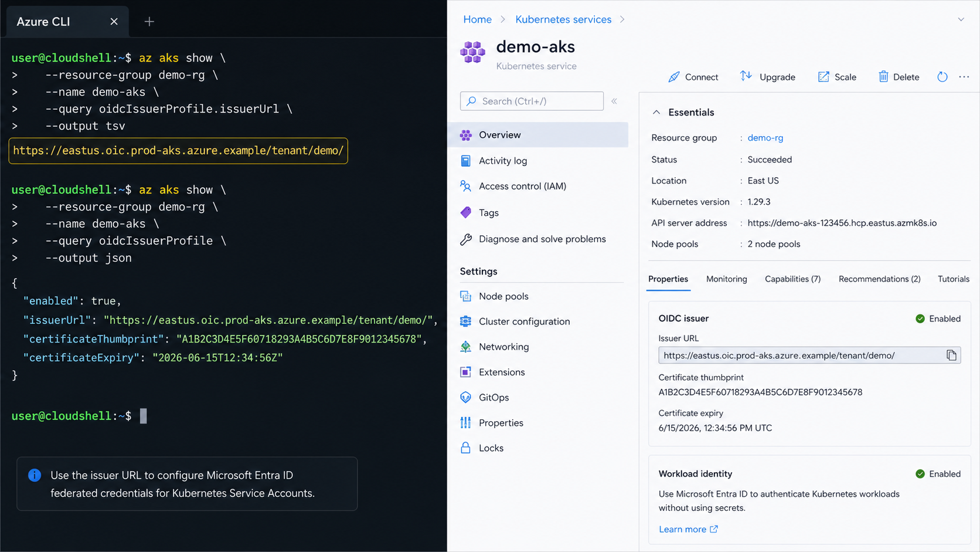The image size is (980, 552).
Task: Click breadcrumb chevron after Kubernetes services
Action: [x=622, y=19]
